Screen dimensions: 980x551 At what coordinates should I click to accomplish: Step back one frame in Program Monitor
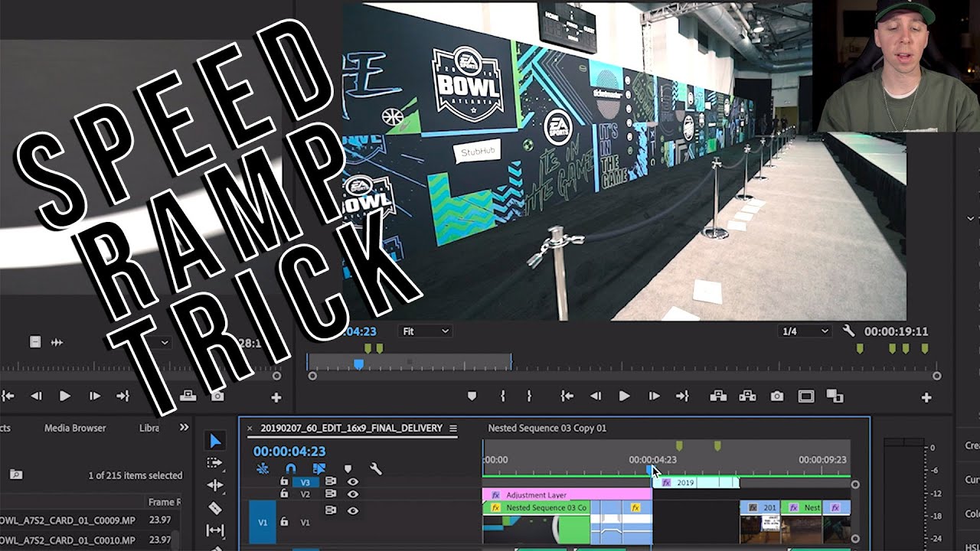595,396
